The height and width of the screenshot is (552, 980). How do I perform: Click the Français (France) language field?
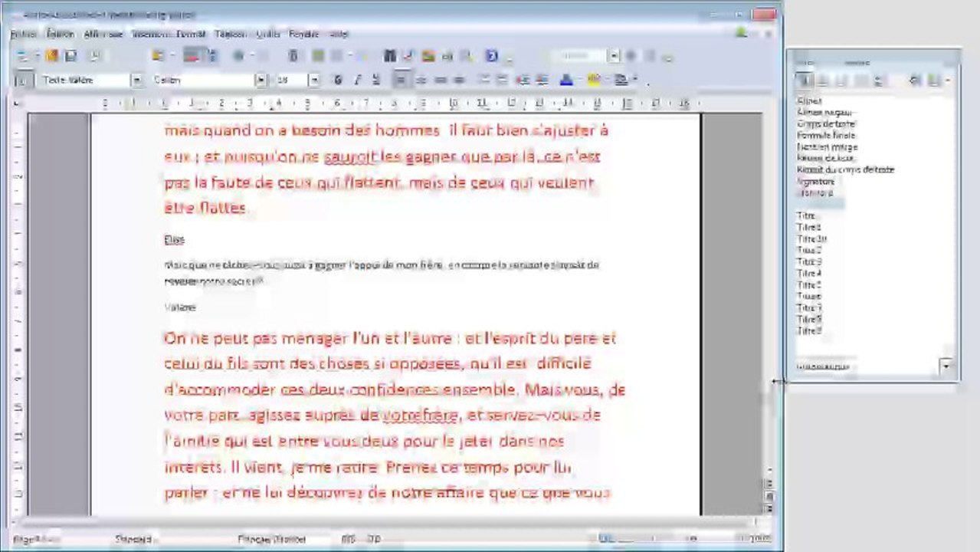272,539
